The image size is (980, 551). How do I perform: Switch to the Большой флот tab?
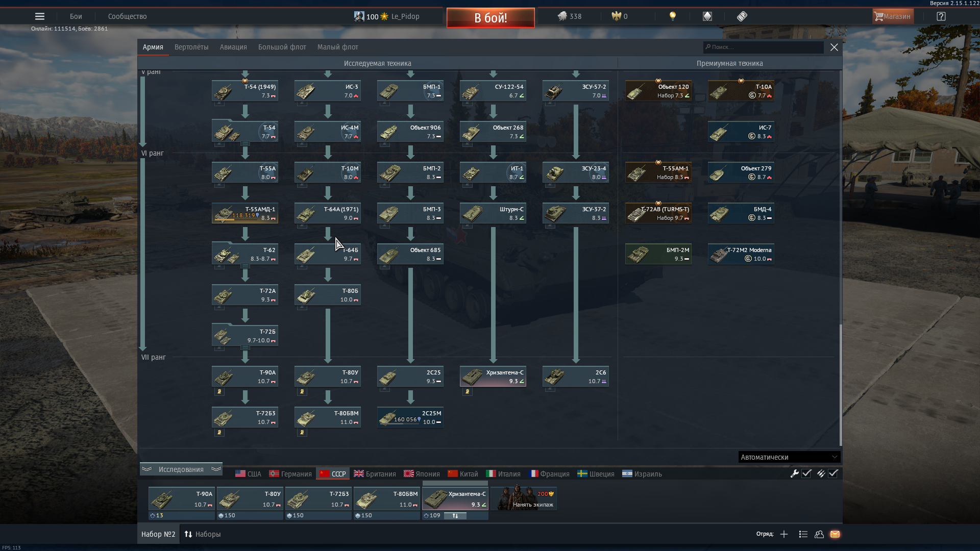click(x=282, y=47)
